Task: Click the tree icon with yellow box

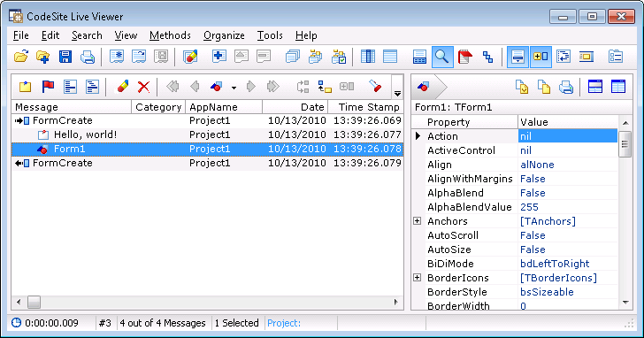Action: 325,86
